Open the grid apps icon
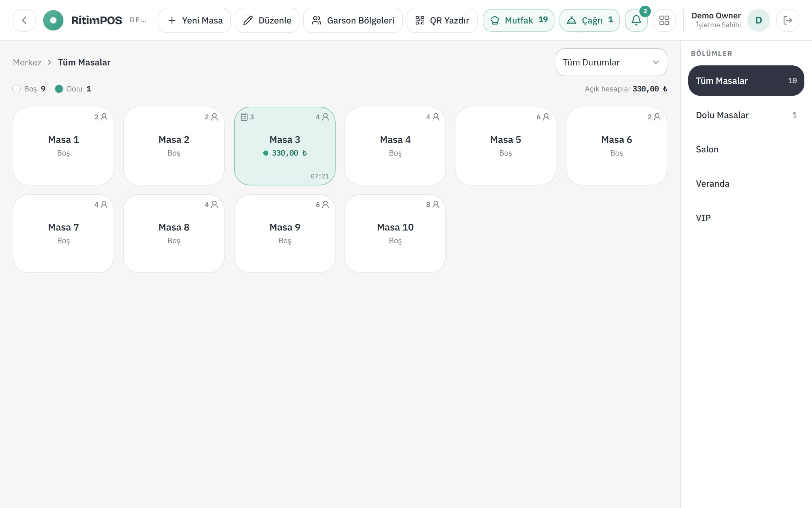 click(664, 20)
